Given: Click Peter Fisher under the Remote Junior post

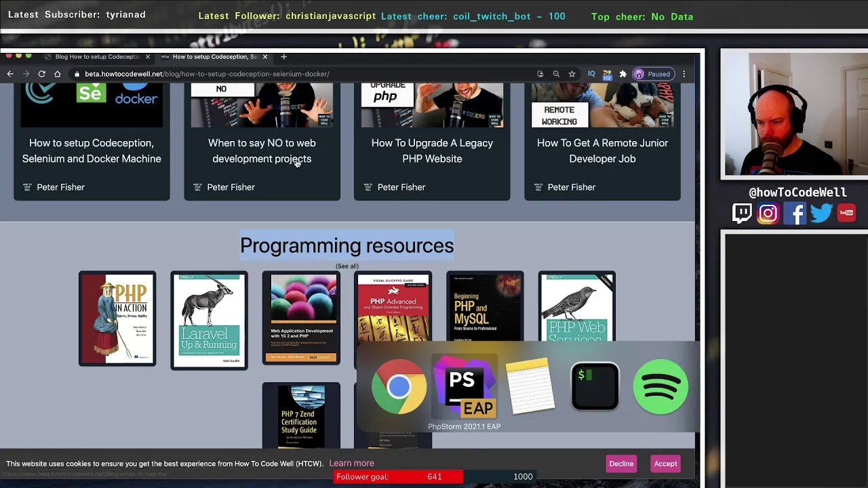Looking at the screenshot, I should pyautogui.click(x=571, y=187).
